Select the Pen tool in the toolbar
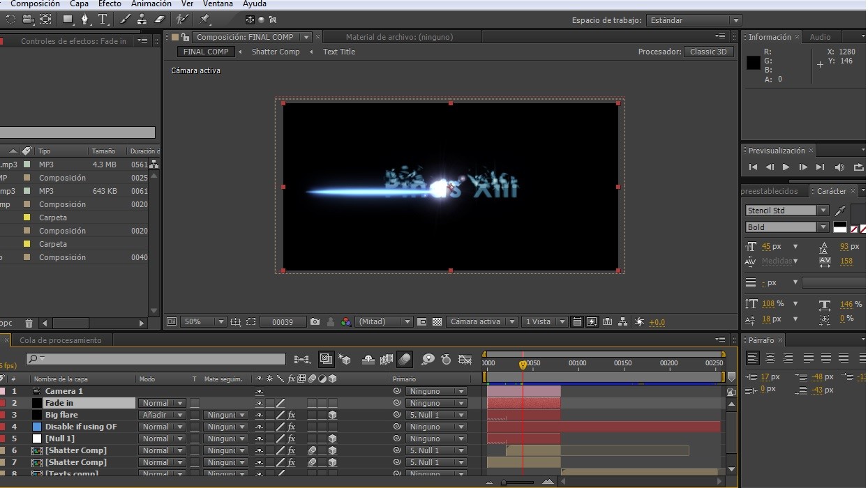The height and width of the screenshot is (488, 868). (85, 20)
